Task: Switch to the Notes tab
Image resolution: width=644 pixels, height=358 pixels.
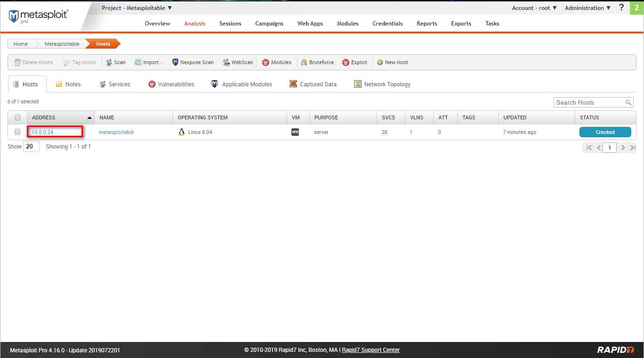Action: [x=68, y=84]
